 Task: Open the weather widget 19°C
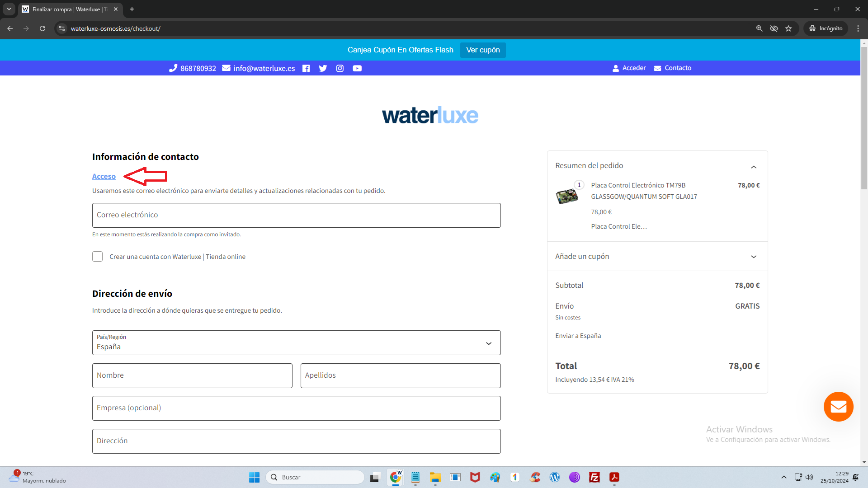coord(38,477)
